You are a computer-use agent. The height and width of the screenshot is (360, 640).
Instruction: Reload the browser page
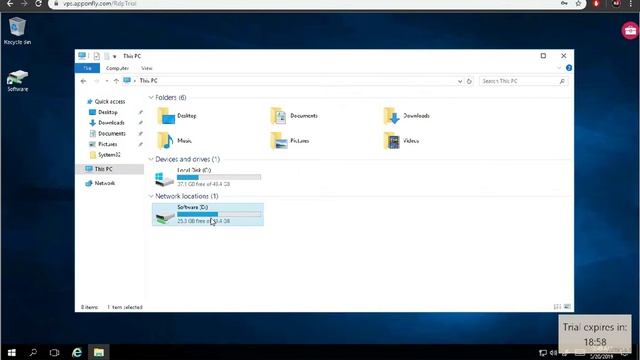pyautogui.click(x=38, y=3)
